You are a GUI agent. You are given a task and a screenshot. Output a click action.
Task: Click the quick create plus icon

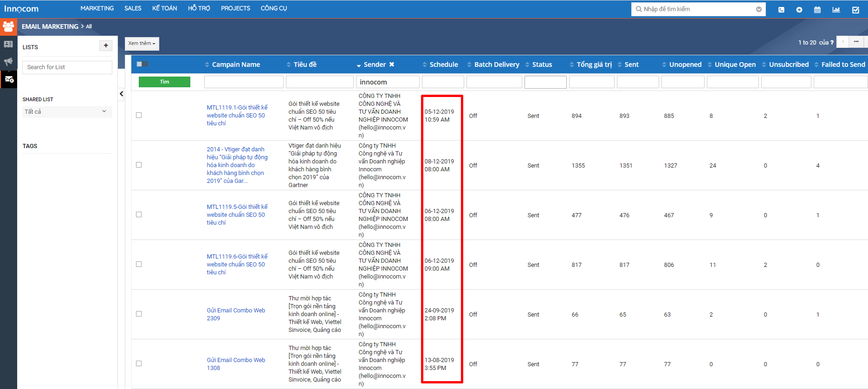click(799, 9)
